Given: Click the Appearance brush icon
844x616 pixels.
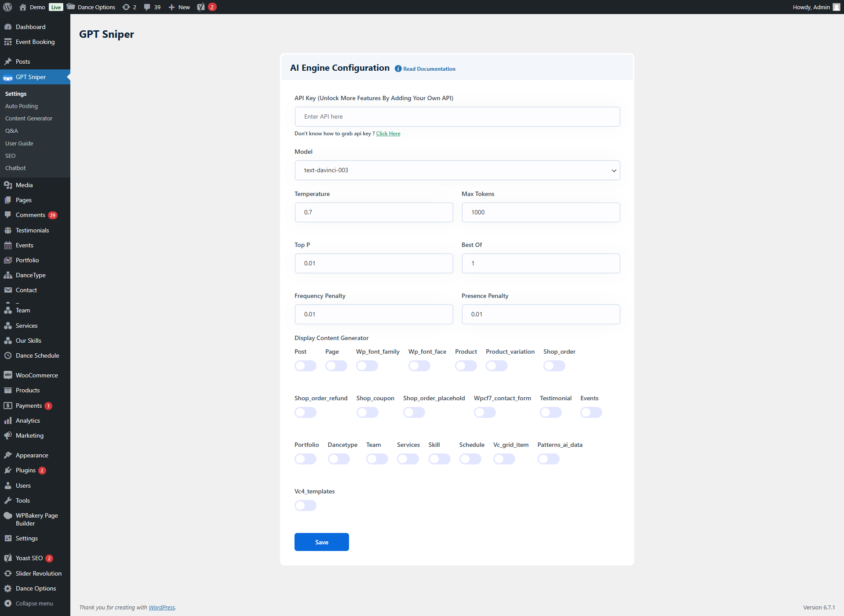Looking at the screenshot, I should 8,455.
